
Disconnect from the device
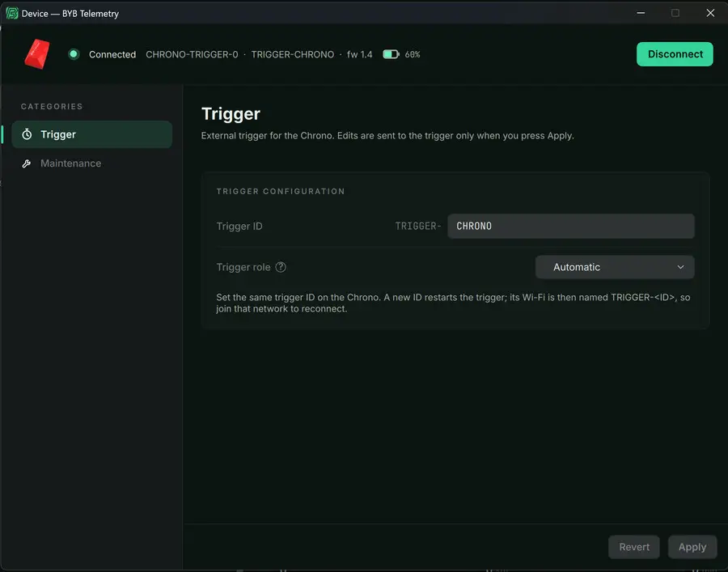coord(675,54)
